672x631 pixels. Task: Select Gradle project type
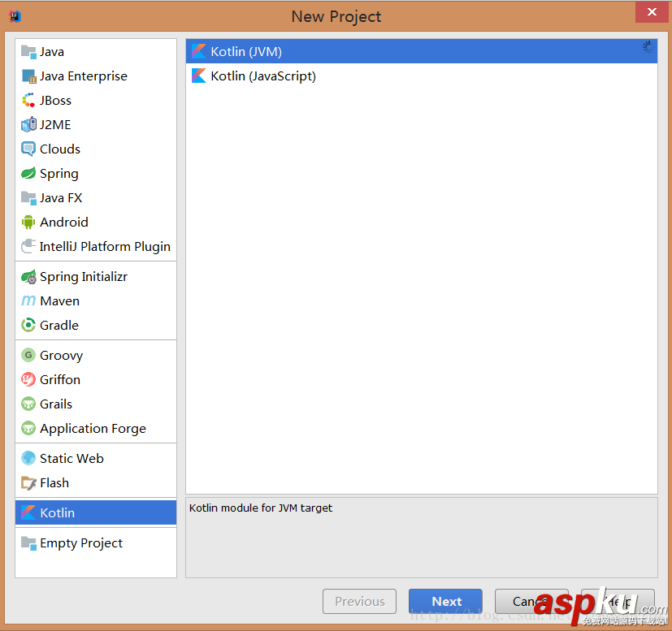click(96, 325)
